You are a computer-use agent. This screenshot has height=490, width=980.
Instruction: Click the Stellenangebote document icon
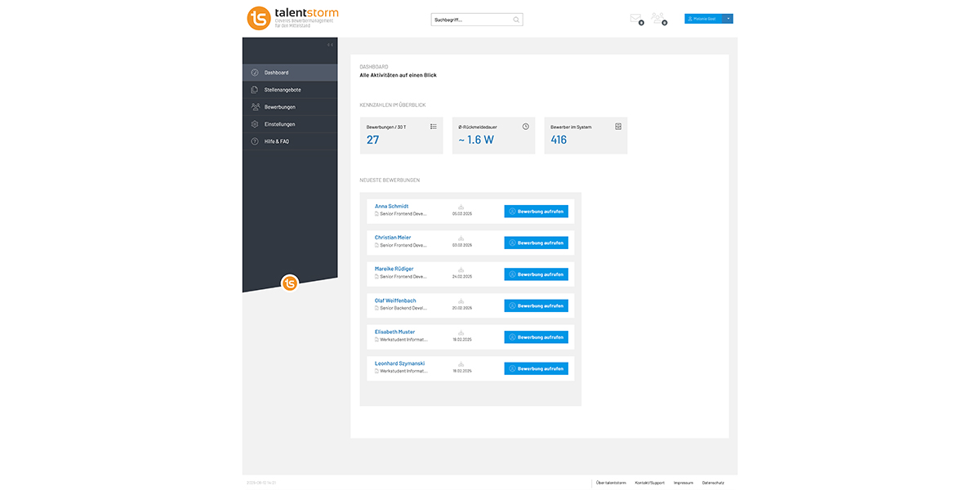pos(254,90)
